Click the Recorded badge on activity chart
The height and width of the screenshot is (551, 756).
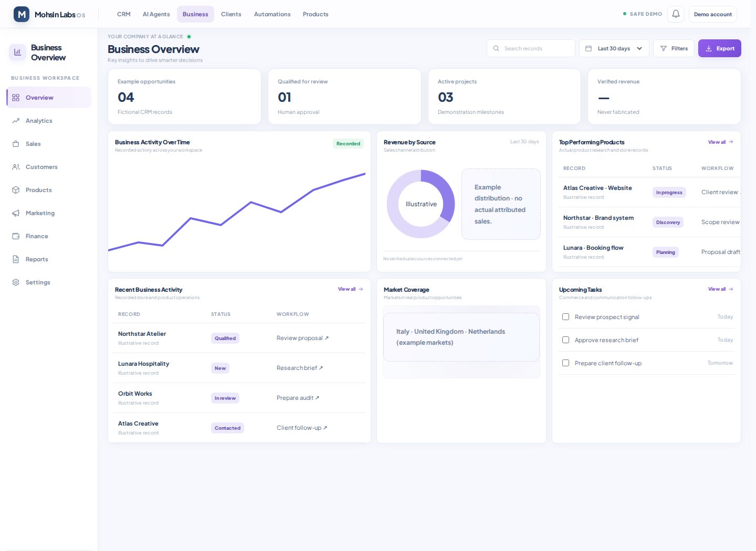point(348,144)
